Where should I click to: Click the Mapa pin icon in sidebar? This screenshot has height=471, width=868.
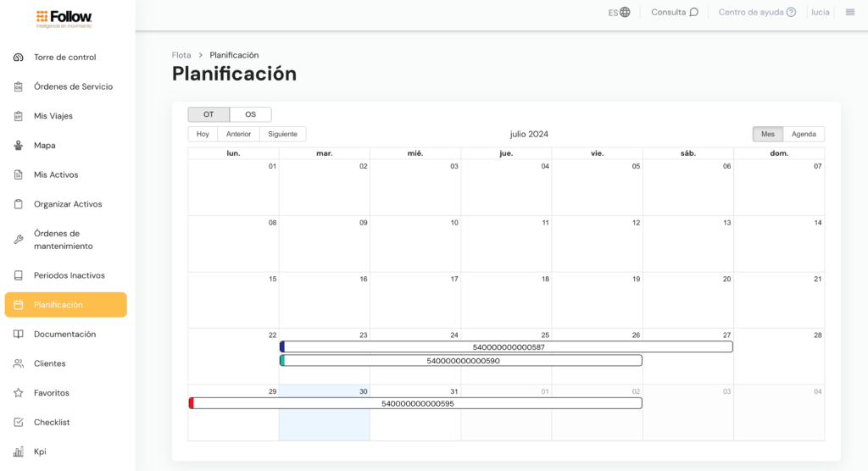18,146
